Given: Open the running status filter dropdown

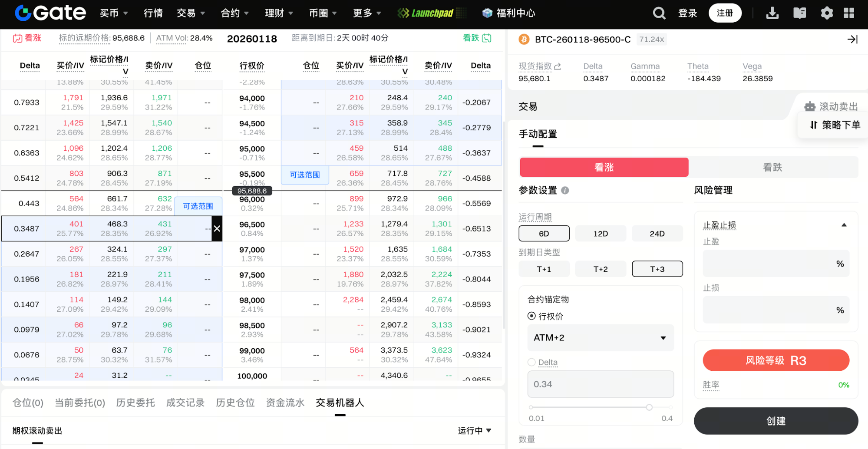Looking at the screenshot, I should (475, 431).
